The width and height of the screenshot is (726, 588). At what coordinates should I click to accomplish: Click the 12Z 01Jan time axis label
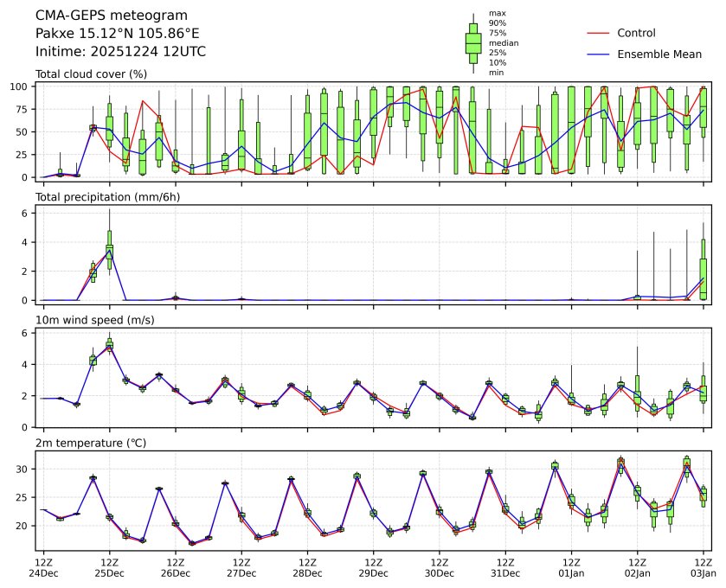[x=571, y=567]
